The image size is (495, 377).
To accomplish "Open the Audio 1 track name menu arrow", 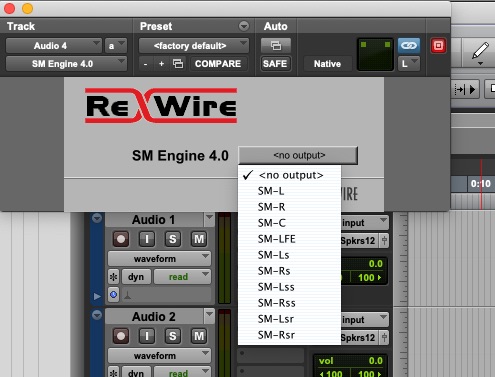I will pyautogui.click(x=209, y=218).
